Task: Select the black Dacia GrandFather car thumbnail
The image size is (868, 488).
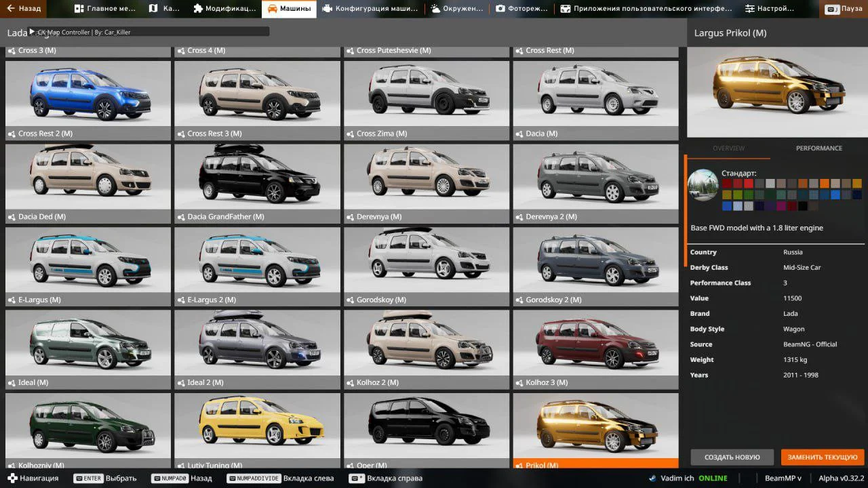Action: pos(257,176)
